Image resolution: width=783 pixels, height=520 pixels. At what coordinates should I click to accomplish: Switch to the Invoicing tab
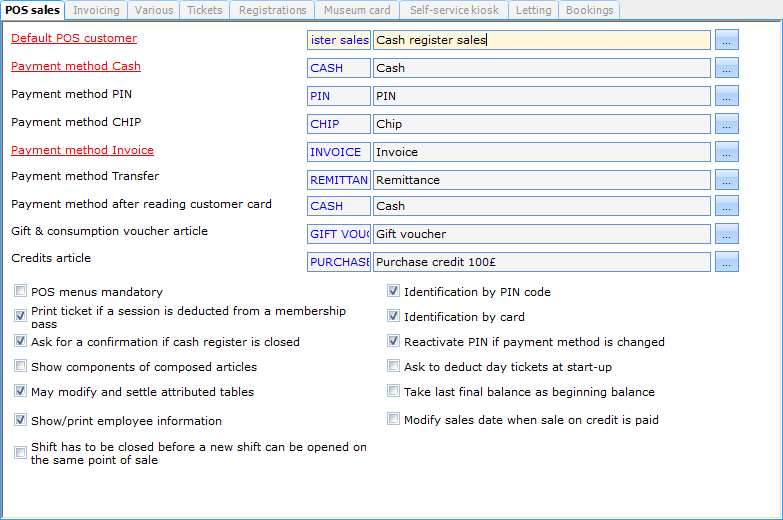[97, 10]
